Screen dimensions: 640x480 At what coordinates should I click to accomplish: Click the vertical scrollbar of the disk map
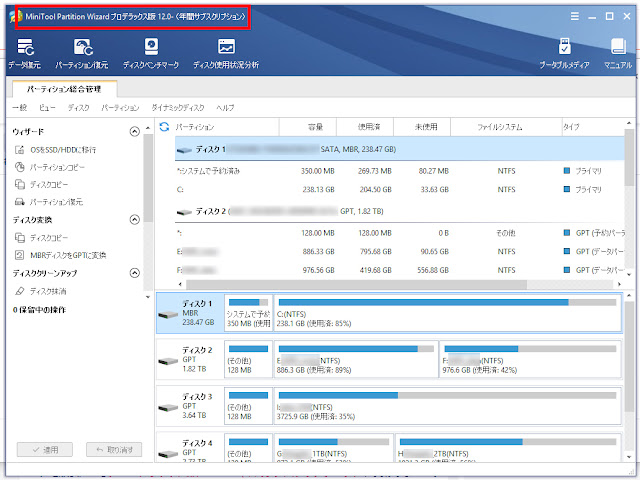coord(629,356)
